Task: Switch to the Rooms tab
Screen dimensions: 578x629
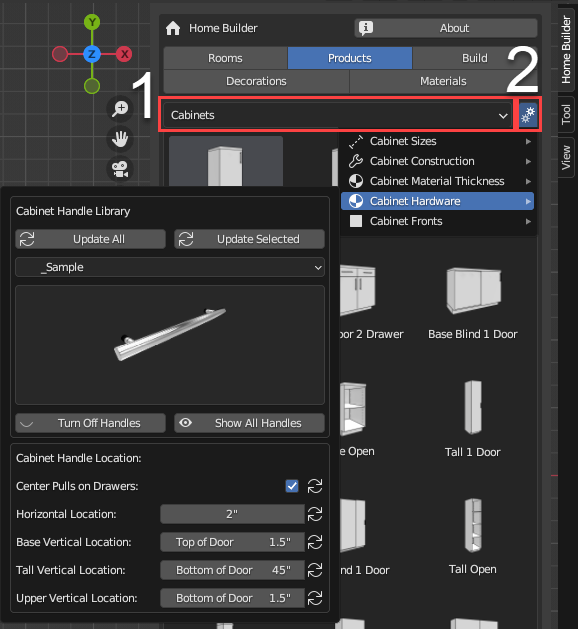Action: (x=225, y=58)
